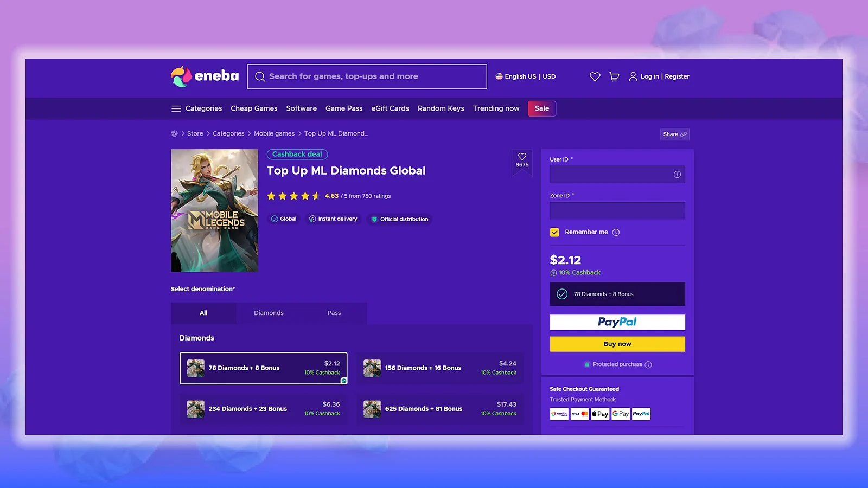The height and width of the screenshot is (488, 868).
Task: Open English US | USD language selector
Action: click(x=526, y=76)
